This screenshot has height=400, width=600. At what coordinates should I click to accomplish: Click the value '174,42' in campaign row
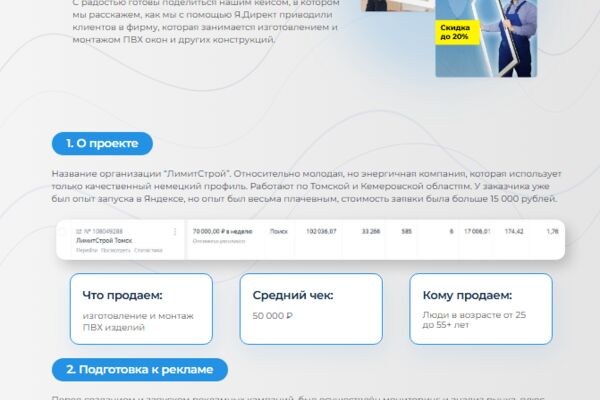tap(514, 232)
